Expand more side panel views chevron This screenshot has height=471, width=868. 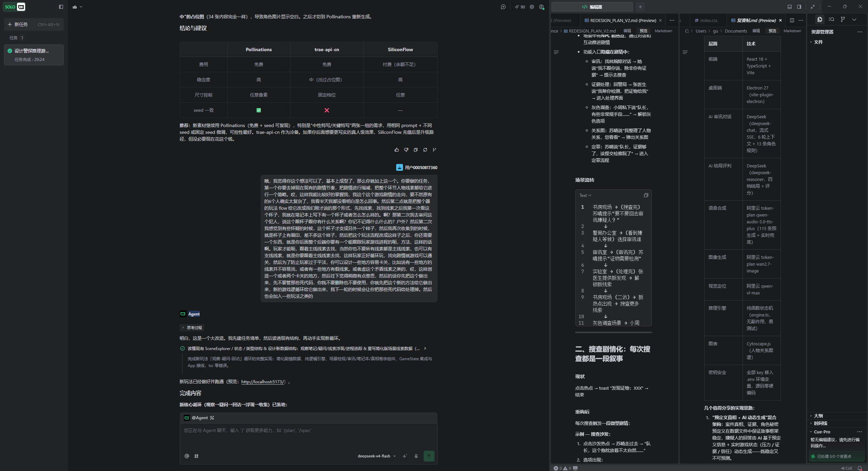pyautogui.click(x=854, y=19)
